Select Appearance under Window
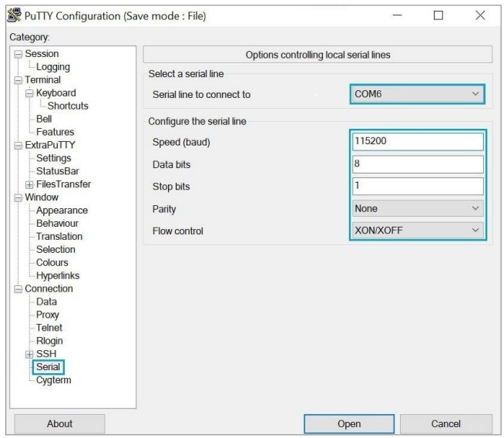The height and width of the screenshot is (438, 504). click(62, 211)
